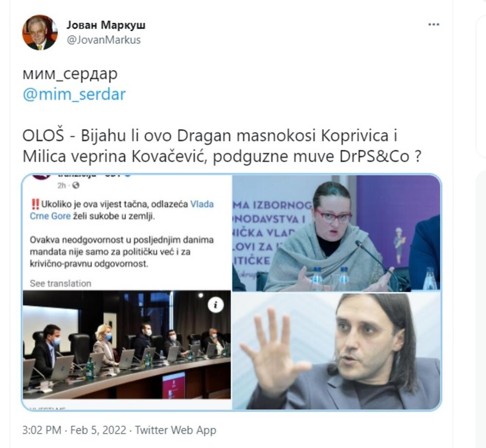Open the Vlada Crne Gore link
486x448 pixels.
point(122,210)
